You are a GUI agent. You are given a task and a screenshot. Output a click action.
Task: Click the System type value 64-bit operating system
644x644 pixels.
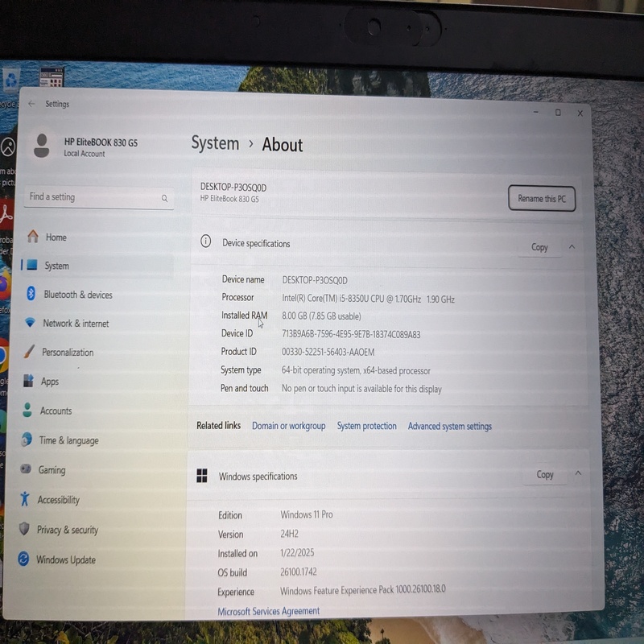coord(356,370)
